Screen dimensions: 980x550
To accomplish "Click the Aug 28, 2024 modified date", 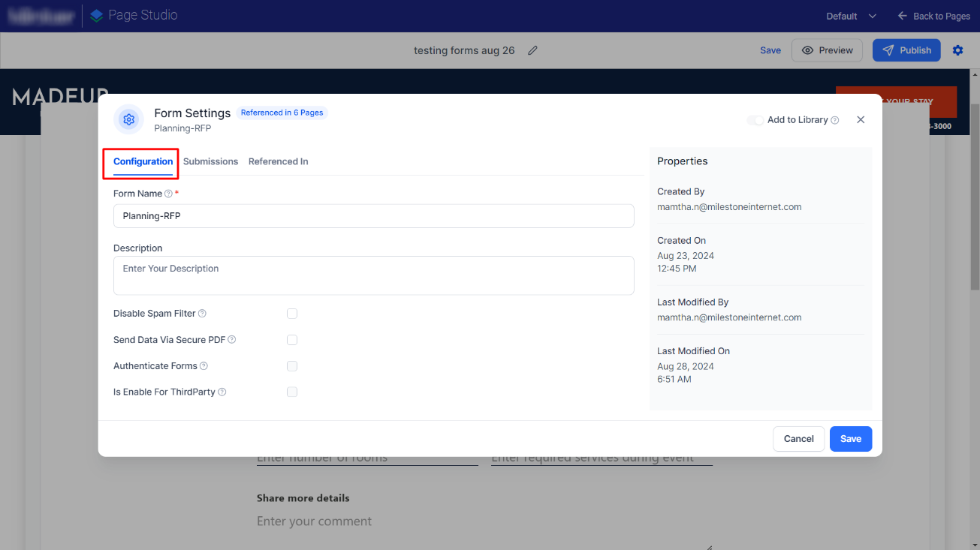I will pos(686,367).
